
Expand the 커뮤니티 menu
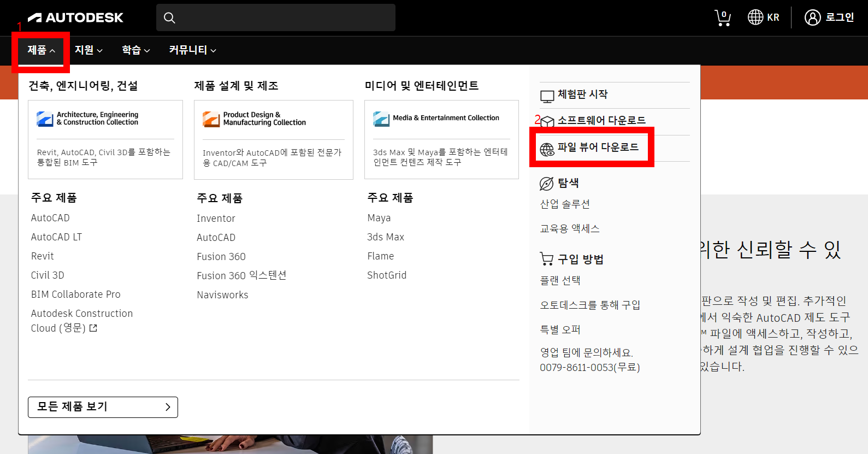click(192, 50)
